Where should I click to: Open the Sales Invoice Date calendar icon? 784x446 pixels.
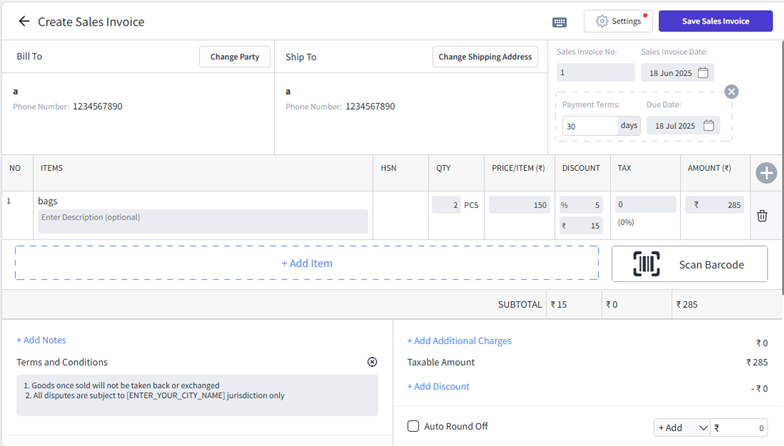pos(703,72)
